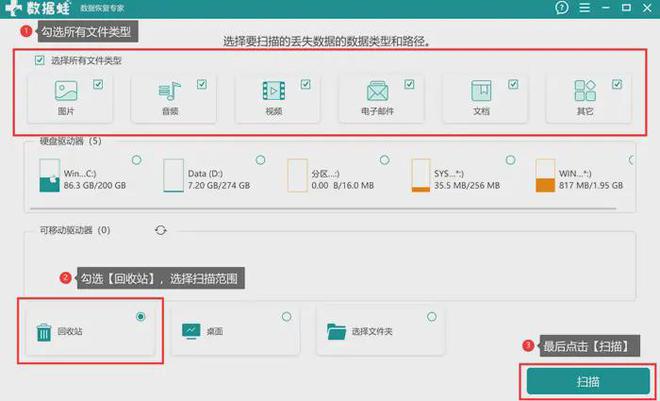Click the 图片 picture type icon

click(x=66, y=90)
